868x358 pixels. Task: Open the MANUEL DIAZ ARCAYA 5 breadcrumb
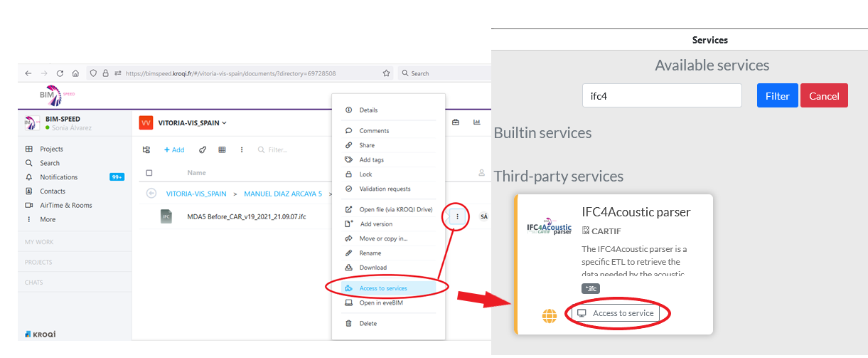(x=283, y=194)
